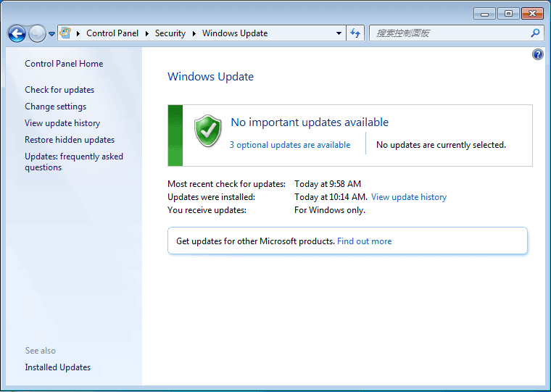Image resolution: width=551 pixels, height=392 pixels.
Task: Expand the arrow after Security breadcrumb
Action: point(194,33)
